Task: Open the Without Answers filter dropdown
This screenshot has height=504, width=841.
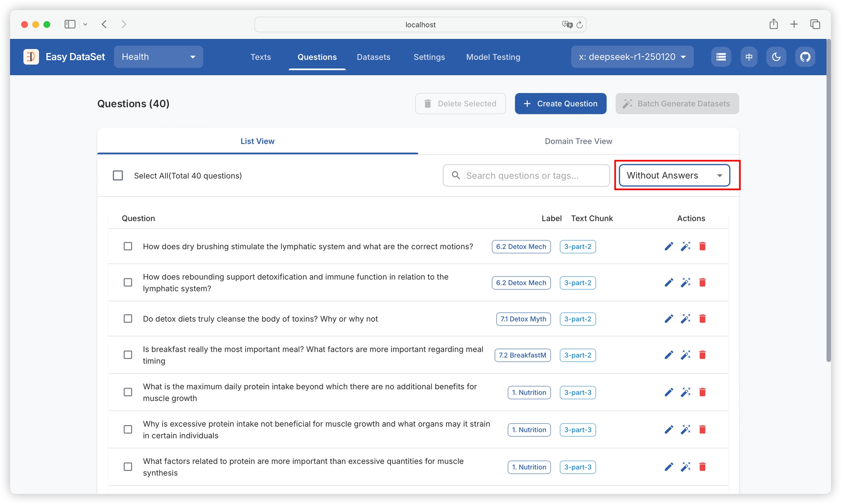Action: point(674,176)
